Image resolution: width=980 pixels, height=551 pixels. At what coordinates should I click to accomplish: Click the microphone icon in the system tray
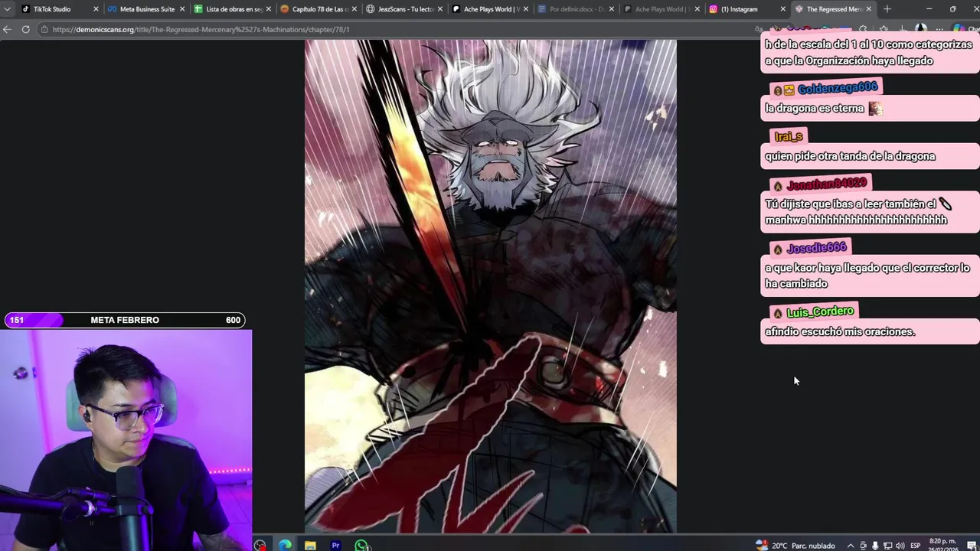tap(875, 546)
